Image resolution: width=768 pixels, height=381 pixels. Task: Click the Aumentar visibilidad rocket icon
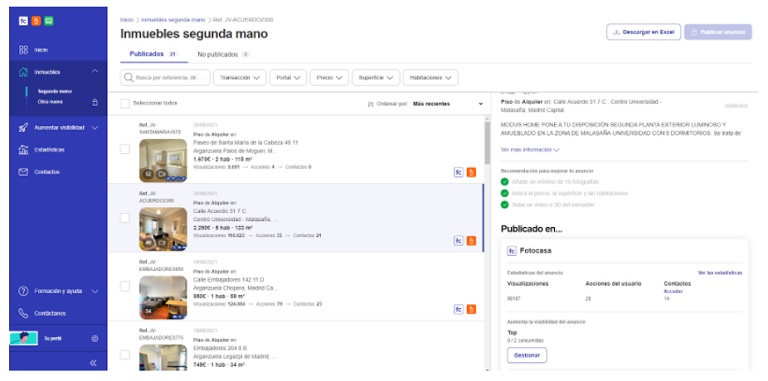click(23, 127)
